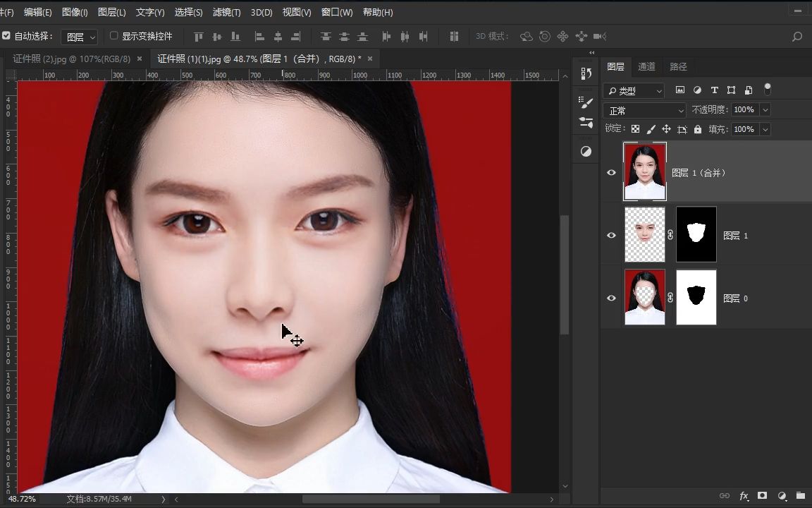Close the 证件照 (1)(1).jpg document tab

click(x=370, y=59)
